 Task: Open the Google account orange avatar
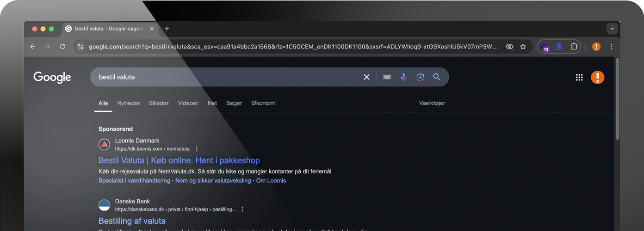598,77
